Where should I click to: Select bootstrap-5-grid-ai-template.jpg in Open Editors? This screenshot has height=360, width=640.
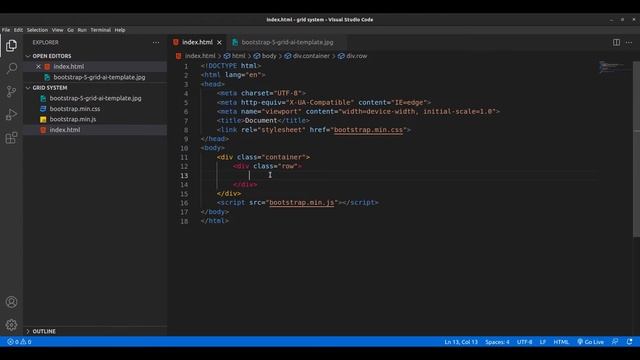coord(99,77)
